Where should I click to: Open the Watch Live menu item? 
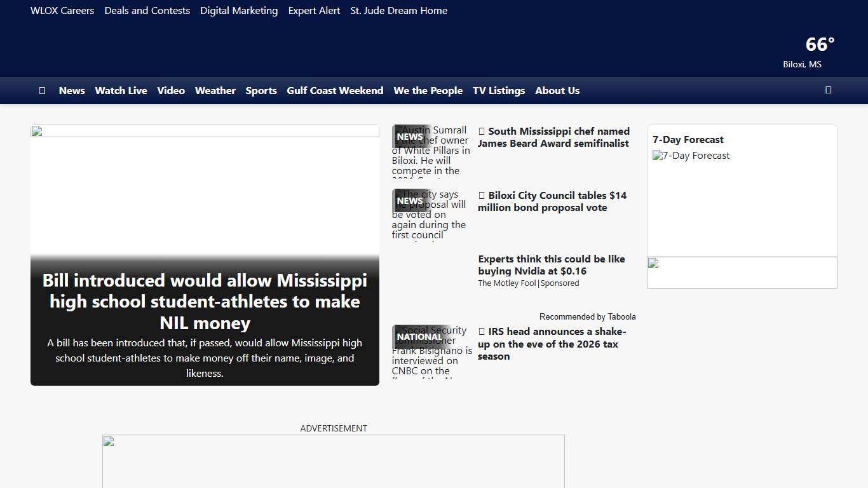[x=121, y=91]
